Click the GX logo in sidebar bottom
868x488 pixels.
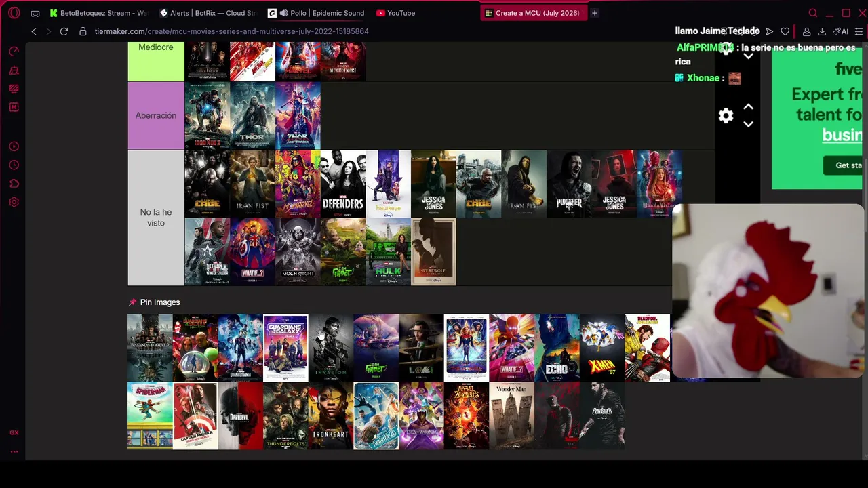click(x=14, y=432)
